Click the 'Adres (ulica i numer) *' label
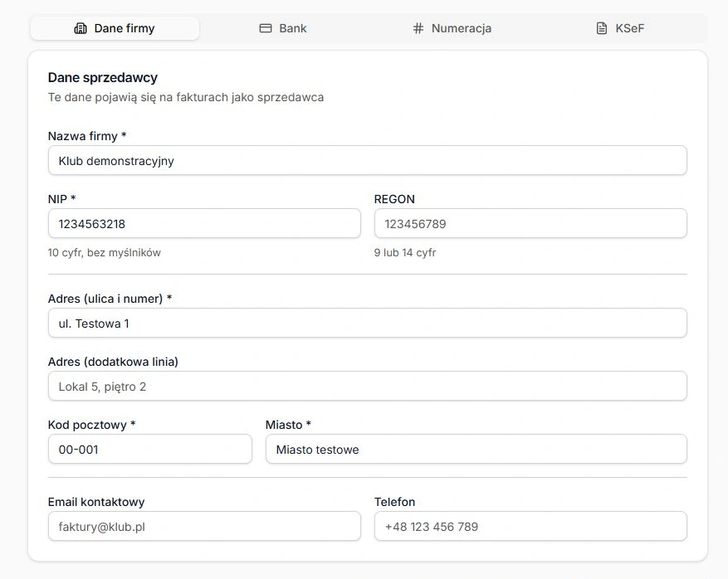Viewport: 728px width, 579px height. 110,299
